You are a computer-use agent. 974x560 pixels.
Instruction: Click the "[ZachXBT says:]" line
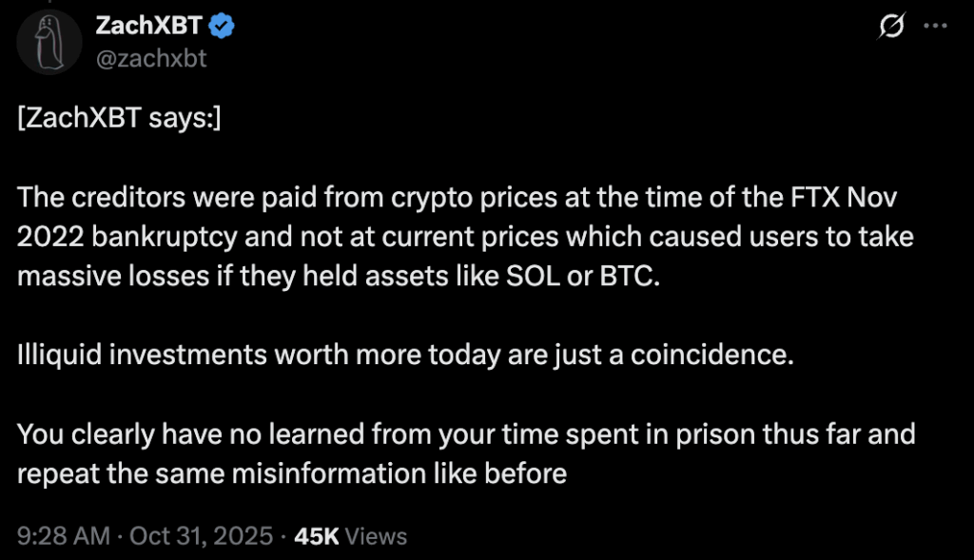point(120,122)
